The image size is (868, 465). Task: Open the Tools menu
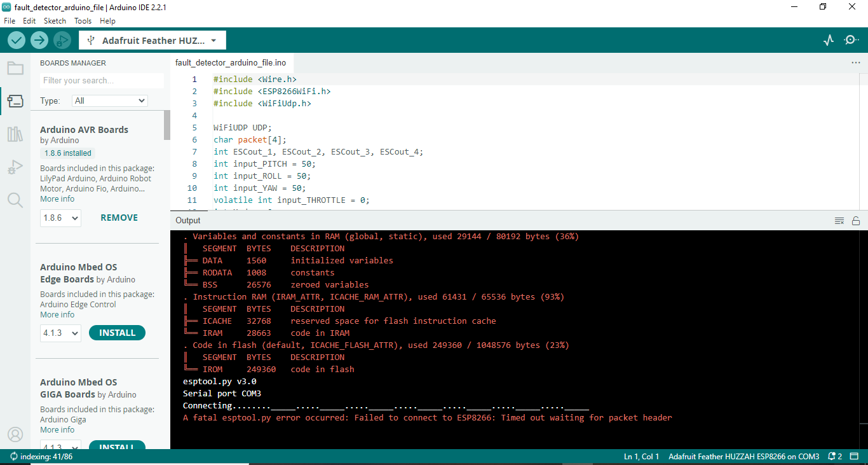[x=83, y=21]
